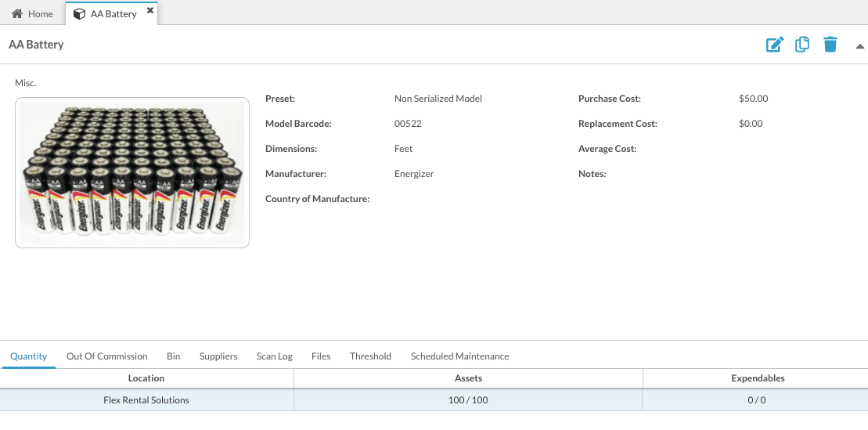Collapse the AA Battery details panel
Image resolution: width=868 pixels, height=430 pixels.
(x=859, y=46)
